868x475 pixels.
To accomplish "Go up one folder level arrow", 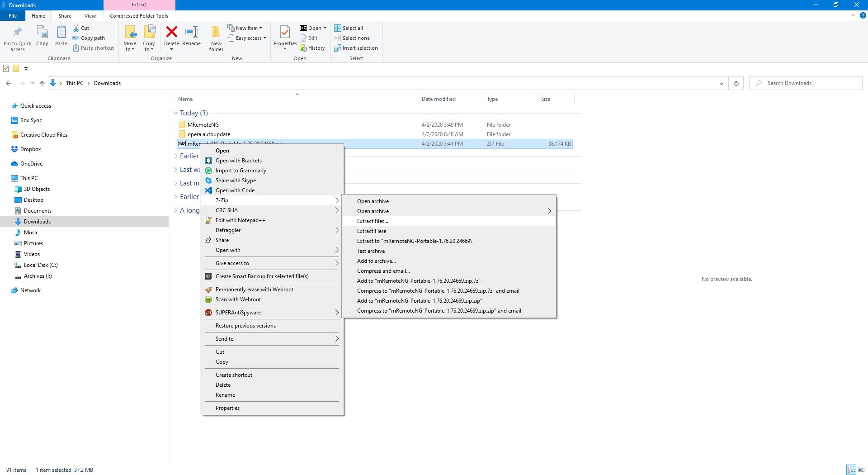I will pos(42,83).
